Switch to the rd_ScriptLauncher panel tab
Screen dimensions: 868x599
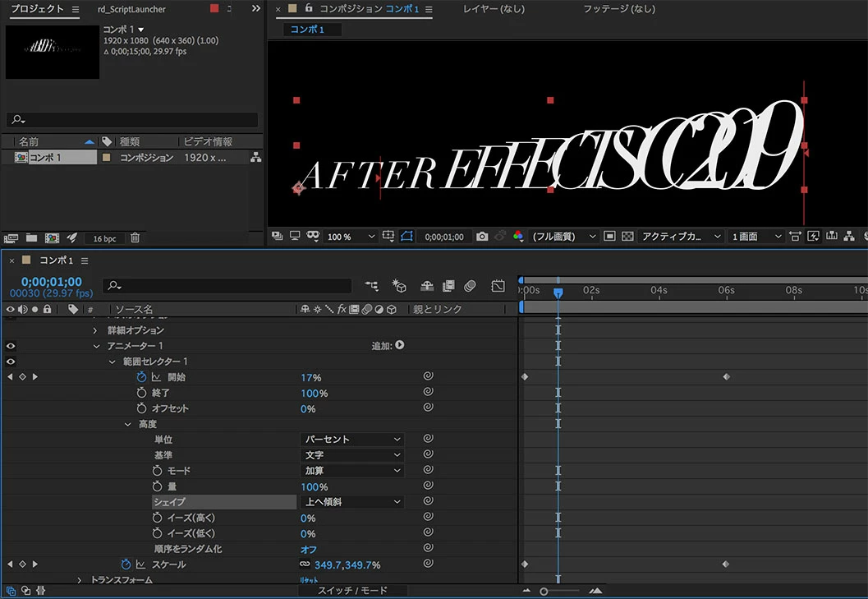131,9
